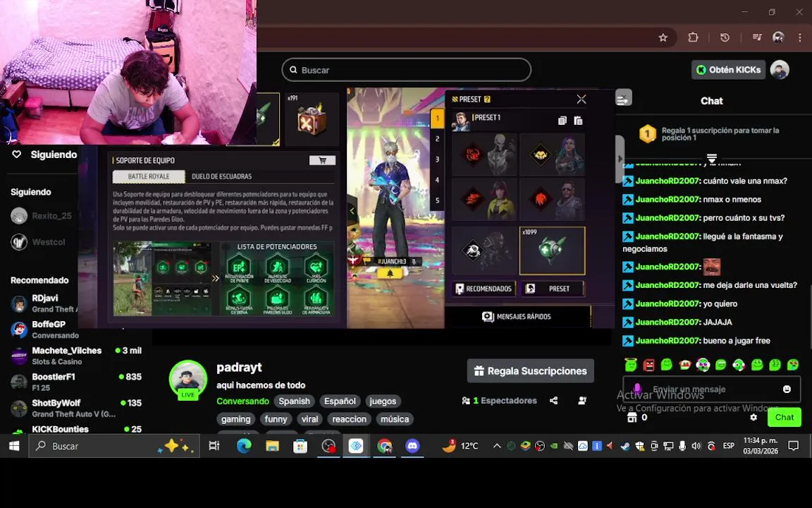This screenshot has width=812, height=508.
Task: Pick the last colorful crying emote
Action: pyautogui.click(x=793, y=364)
